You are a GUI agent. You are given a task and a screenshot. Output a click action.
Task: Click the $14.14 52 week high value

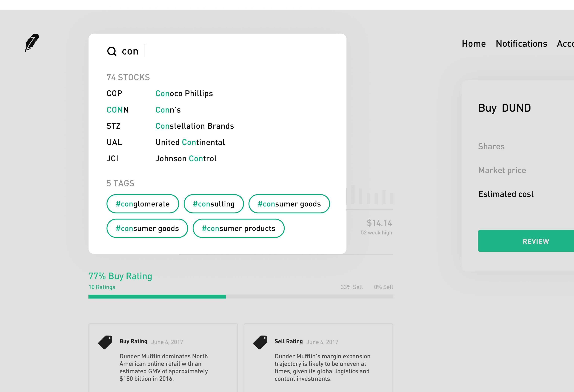[379, 223]
